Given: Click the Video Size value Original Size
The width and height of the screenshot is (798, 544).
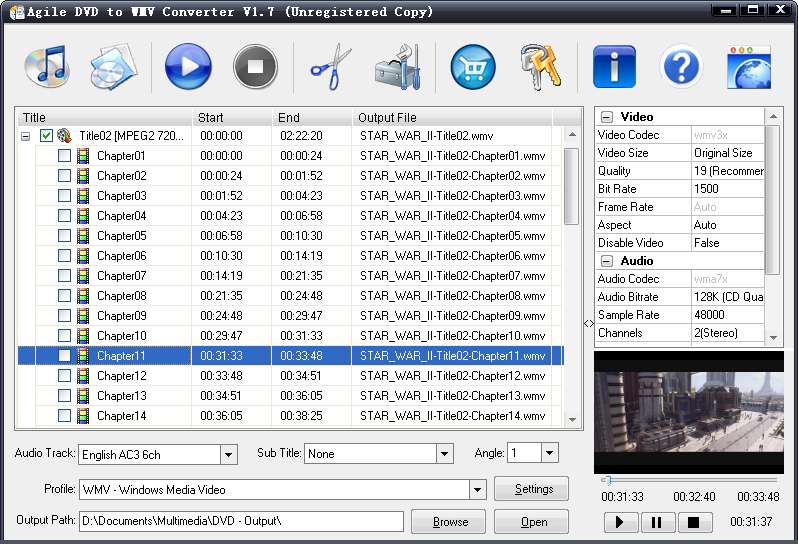Looking at the screenshot, I should click(x=727, y=153).
